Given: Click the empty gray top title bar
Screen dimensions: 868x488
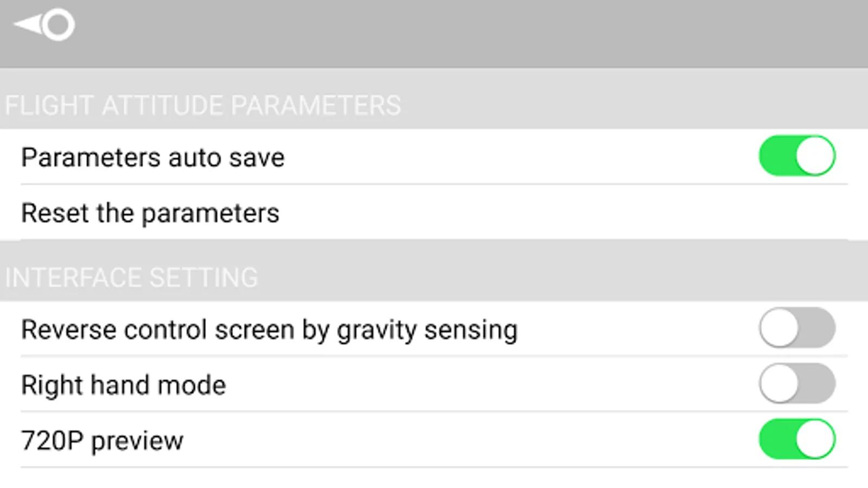Looking at the screenshot, I should click(434, 33).
